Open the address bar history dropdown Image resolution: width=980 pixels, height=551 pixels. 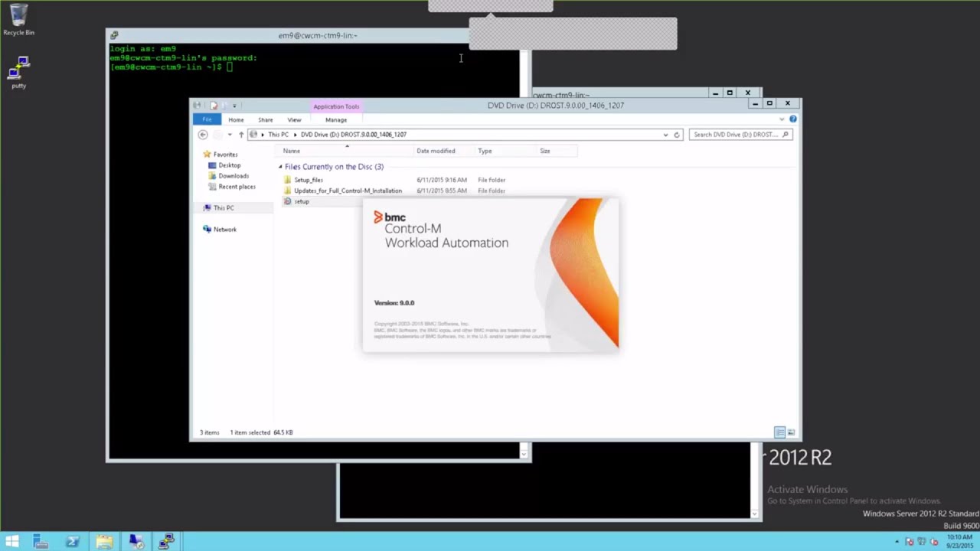point(665,135)
